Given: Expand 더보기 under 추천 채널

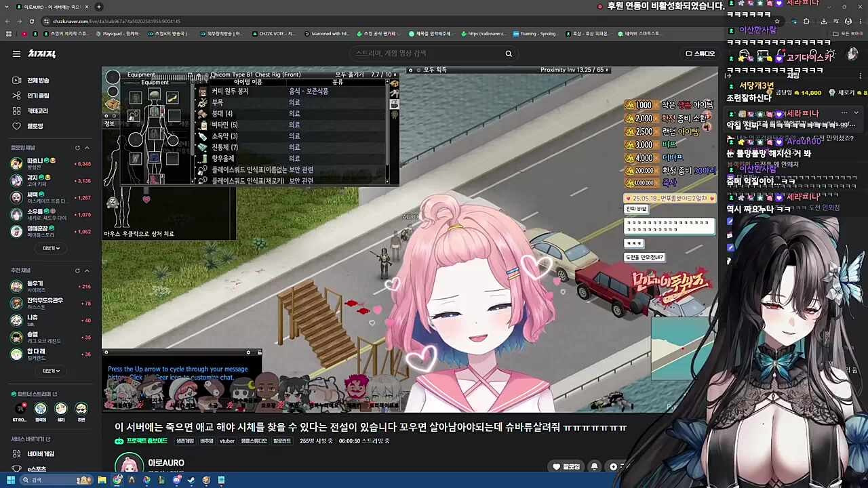Looking at the screenshot, I should point(51,371).
